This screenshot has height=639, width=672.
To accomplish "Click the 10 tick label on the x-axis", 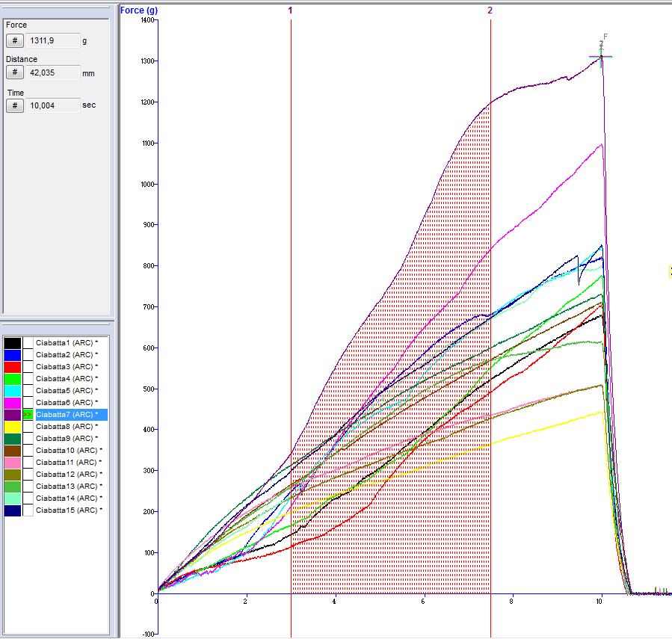I will [x=599, y=602].
